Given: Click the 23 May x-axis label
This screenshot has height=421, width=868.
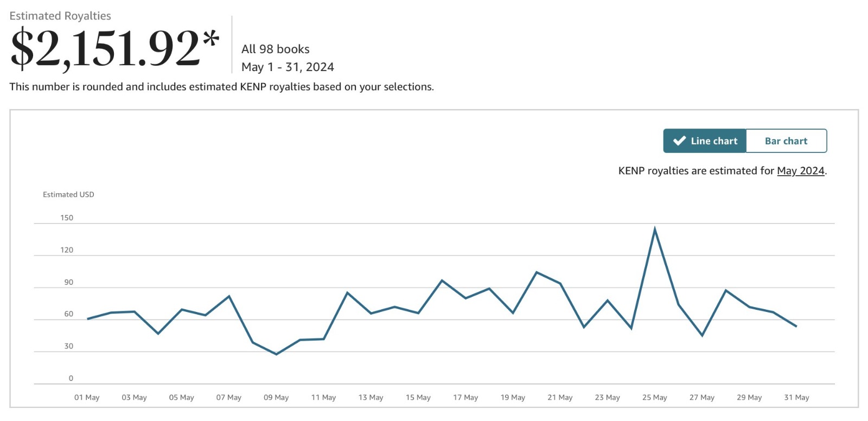Looking at the screenshot, I should (x=607, y=398).
